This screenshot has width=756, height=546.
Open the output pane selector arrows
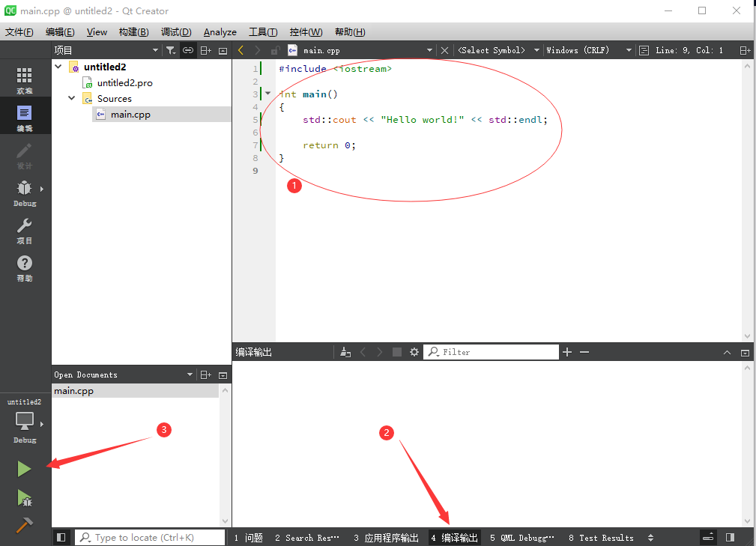pos(651,537)
